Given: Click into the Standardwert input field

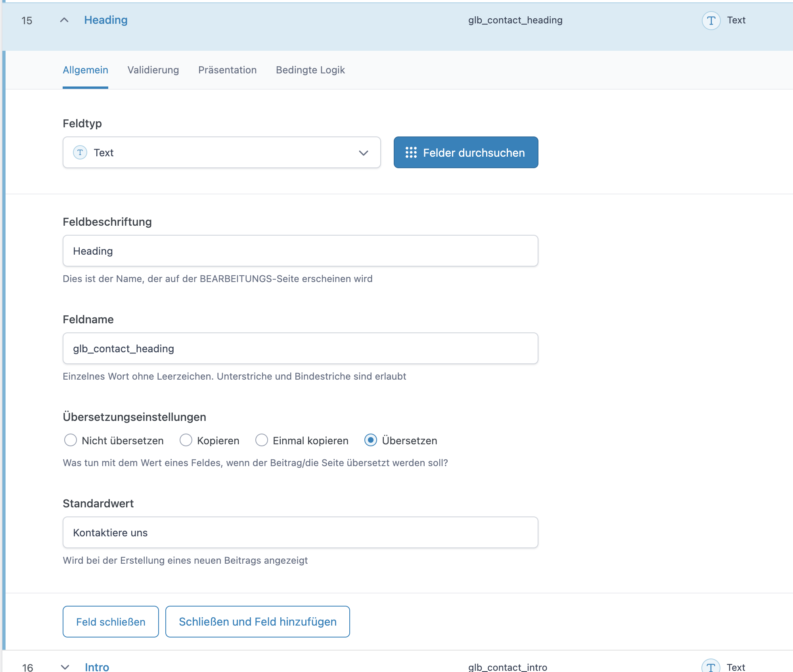Looking at the screenshot, I should 300,533.
